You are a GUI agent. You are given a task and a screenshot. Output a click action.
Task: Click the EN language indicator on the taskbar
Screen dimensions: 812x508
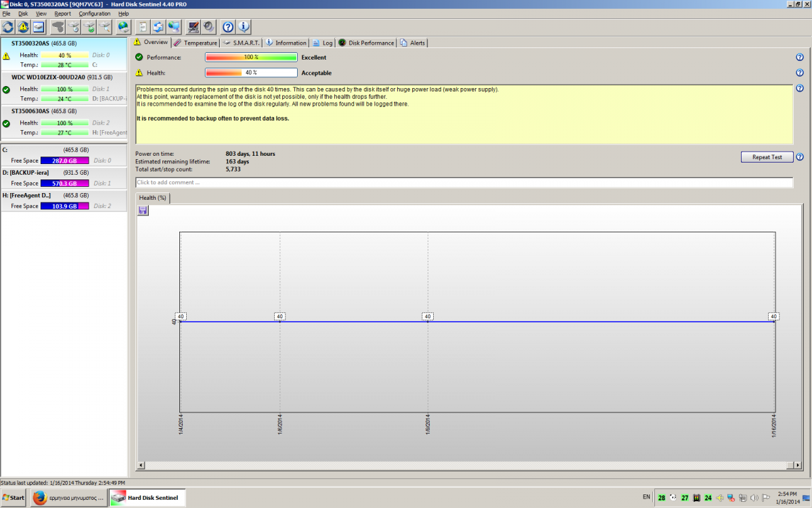click(646, 497)
